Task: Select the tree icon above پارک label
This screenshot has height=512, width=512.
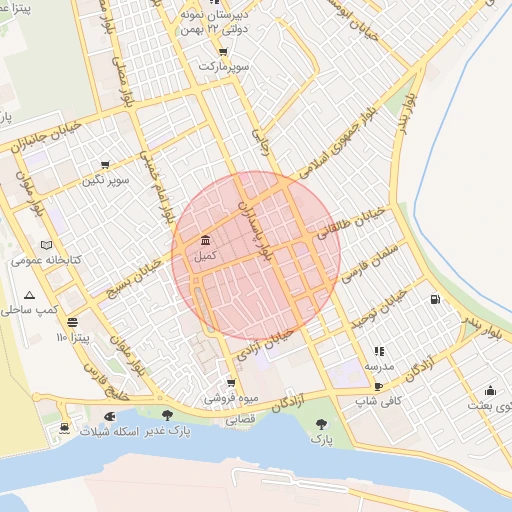Action: coord(321,424)
